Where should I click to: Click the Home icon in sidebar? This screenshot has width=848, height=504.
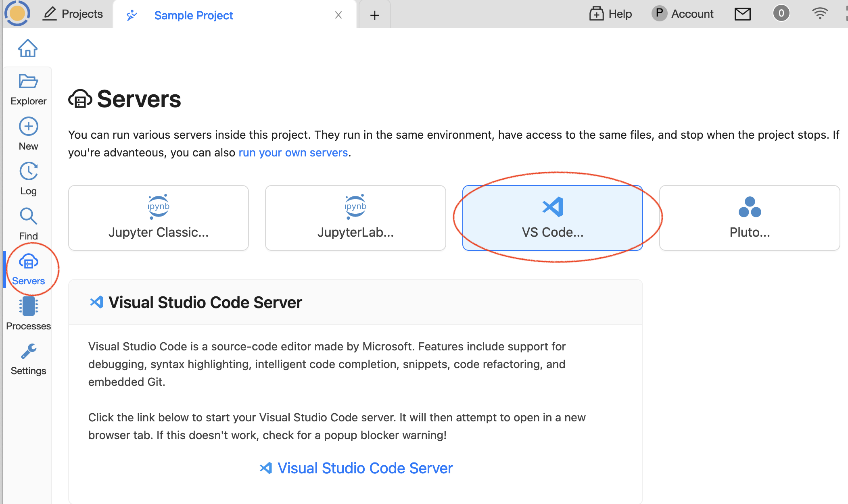(27, 48)
